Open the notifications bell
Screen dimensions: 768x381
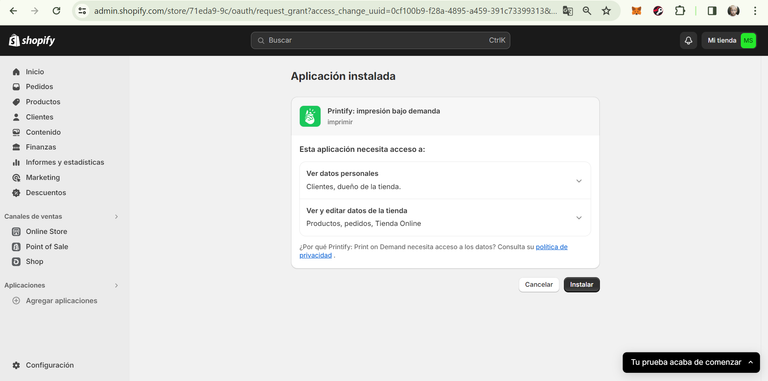pos(688,41)
